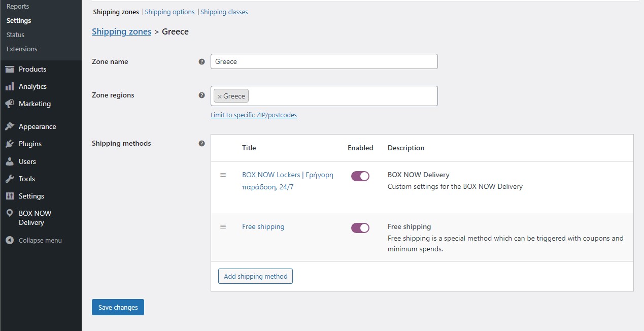Disable the BOX NOW Lockers shipping method
This screenshot has height=331, width=644.
tap(360, 176)
